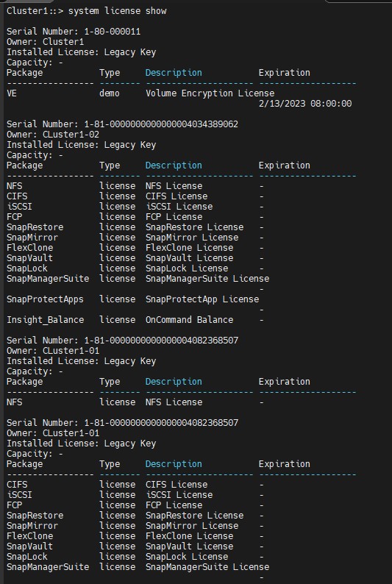Click the first SnapManagerSuite package entry
392x584 pixels.
pos(48,279)
